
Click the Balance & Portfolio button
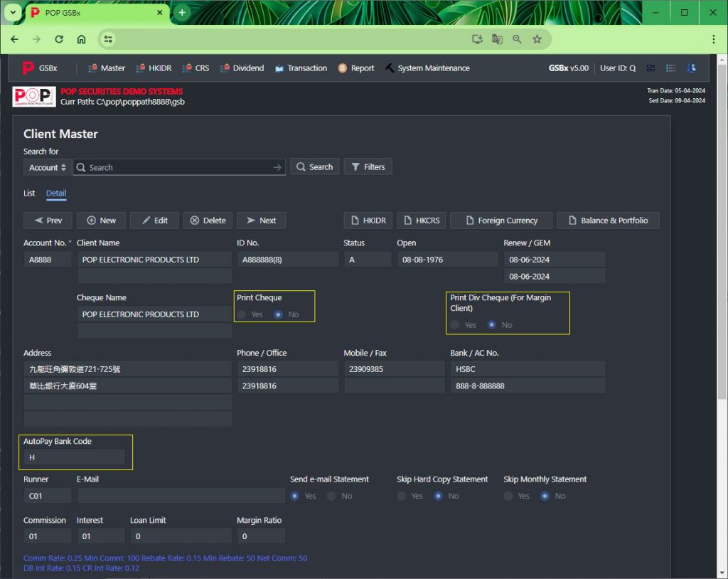tap(608, 221)
